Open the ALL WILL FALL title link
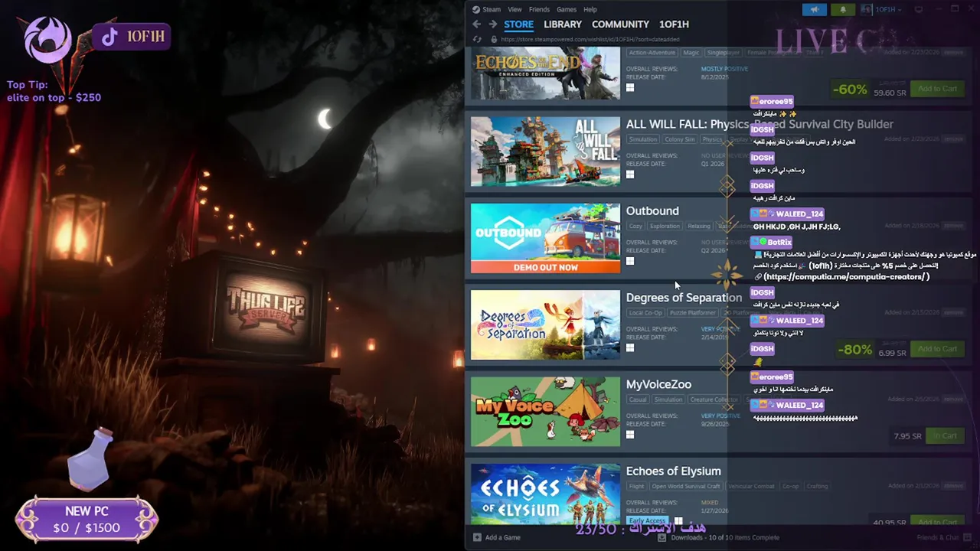 759,124
